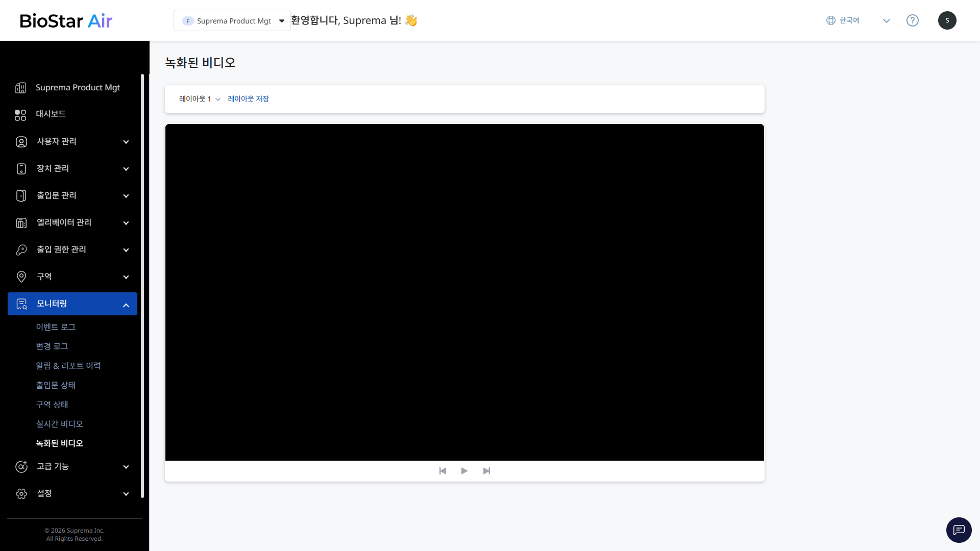Expand the 사용자 관리 menu chevron
Screen dimensions: 980x551
tap(126, 142)
